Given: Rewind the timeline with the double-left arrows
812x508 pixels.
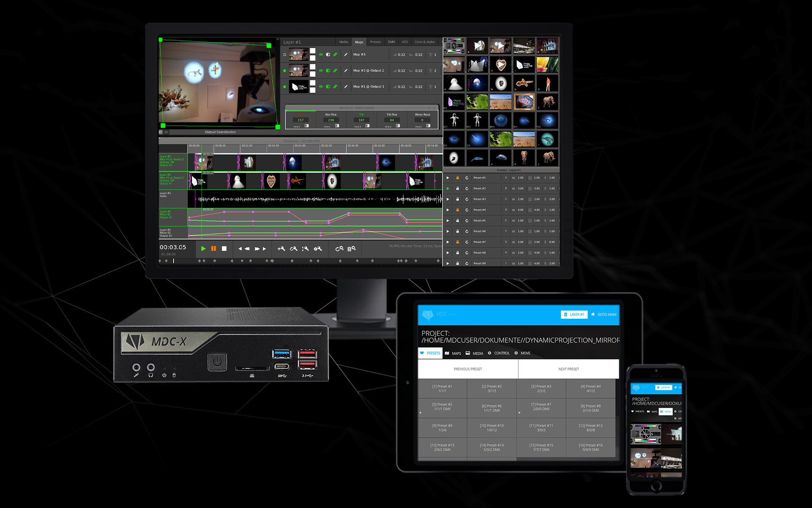Looking at the screenshot, I should 247,249.
